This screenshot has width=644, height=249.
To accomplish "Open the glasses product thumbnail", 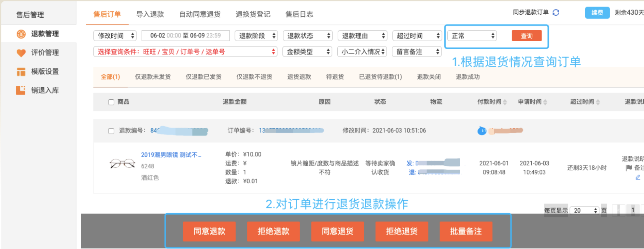I will (122, 164).
